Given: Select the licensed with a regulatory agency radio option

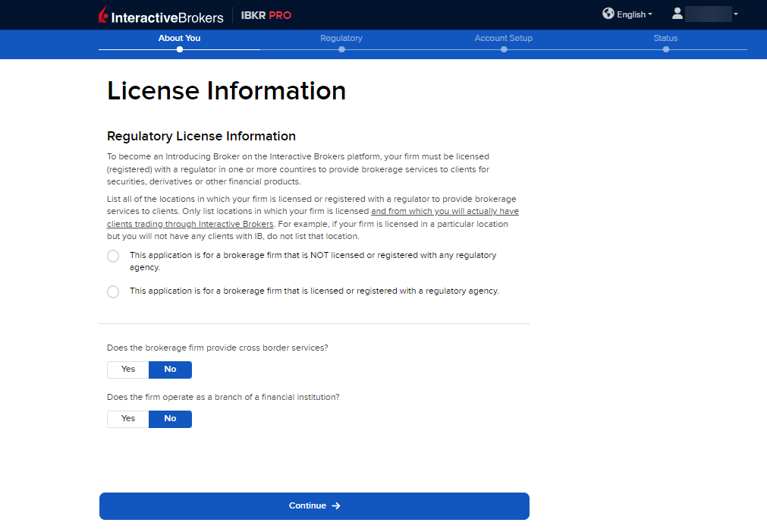Looking at the screenshot, I should click(x=113, y=291).
